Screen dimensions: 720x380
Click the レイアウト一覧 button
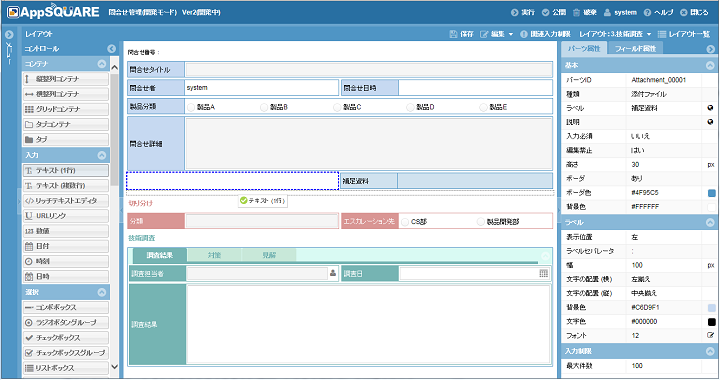coord(684,34)
